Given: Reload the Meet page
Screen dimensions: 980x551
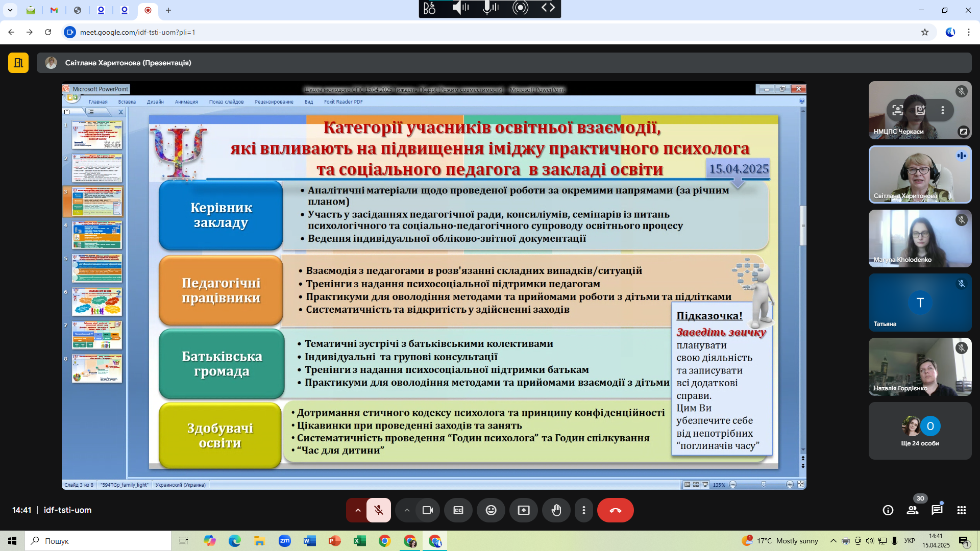Looking at the screenshot, I should pyautogui.click(x=48, y=32).
